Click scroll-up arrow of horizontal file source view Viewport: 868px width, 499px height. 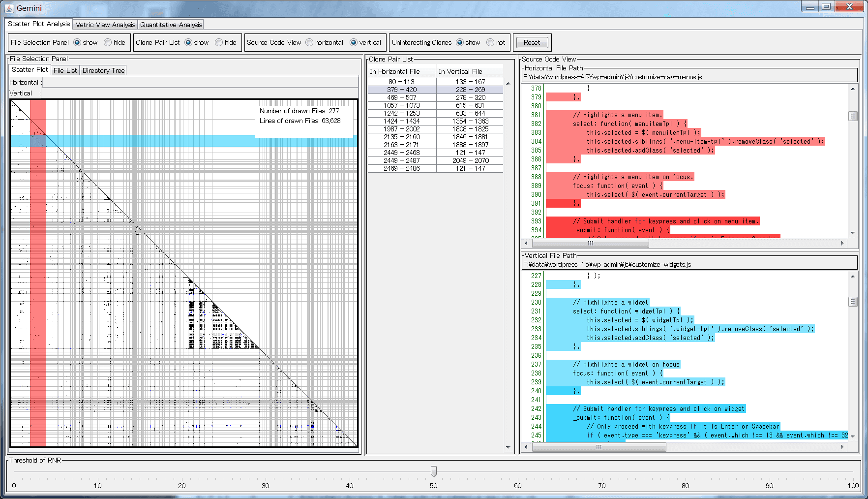point(852,89)
